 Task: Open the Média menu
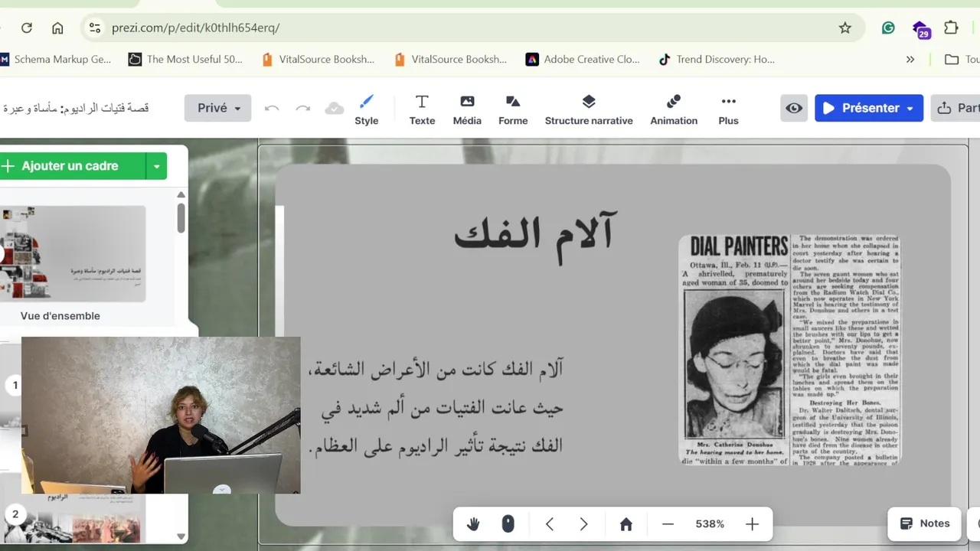point(467,109)
